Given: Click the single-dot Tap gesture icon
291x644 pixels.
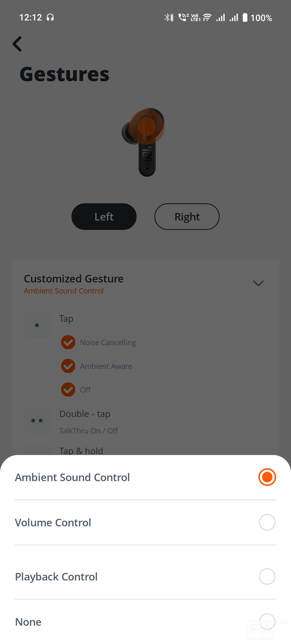Looking at the screenshot, I should pos(37,325).
